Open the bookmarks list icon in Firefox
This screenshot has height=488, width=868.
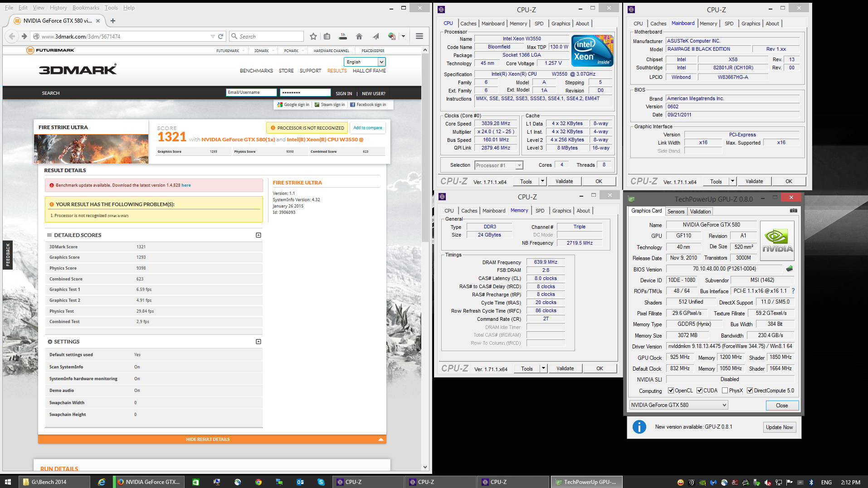click(327, 36)
